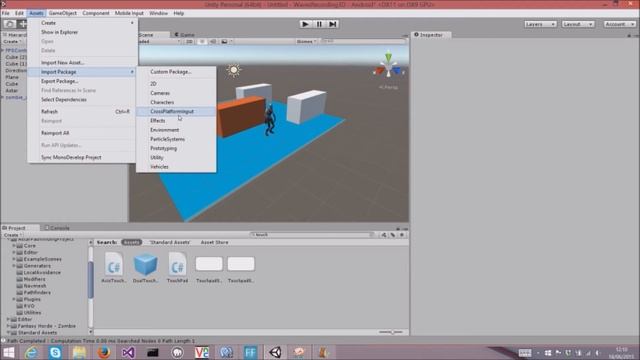The width and height of the screenshot is (640, 360).
Task: Open the command prompt taskbar icon
Action: (153, 352)
